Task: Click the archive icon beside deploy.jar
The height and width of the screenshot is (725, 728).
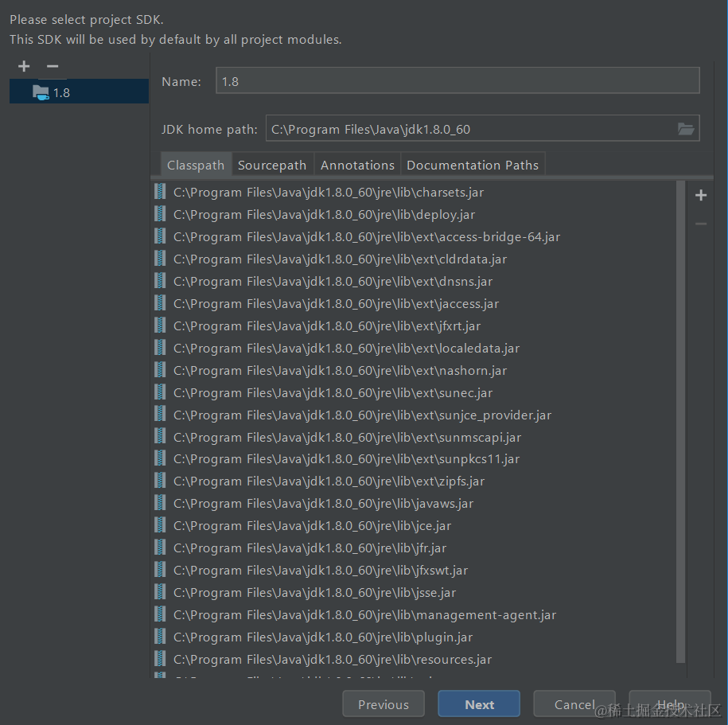Action: pyautogui.click(x=160, y=213)
